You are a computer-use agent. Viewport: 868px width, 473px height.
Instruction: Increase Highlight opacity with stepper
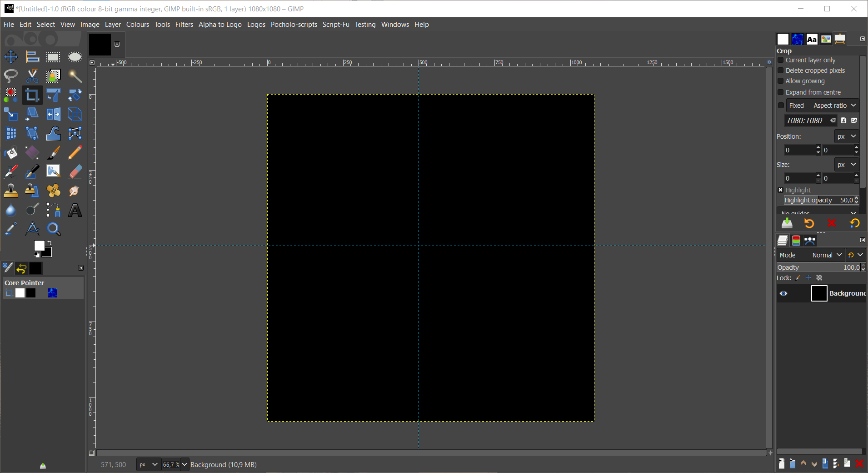pyautogui.click(x=857, y=198)
